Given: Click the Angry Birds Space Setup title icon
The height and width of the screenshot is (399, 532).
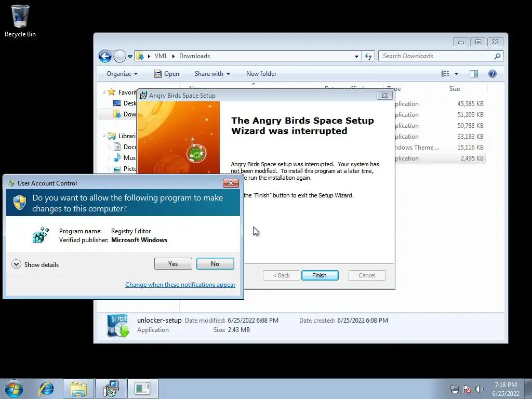Looking at the screenshot, I should (143, 96).
